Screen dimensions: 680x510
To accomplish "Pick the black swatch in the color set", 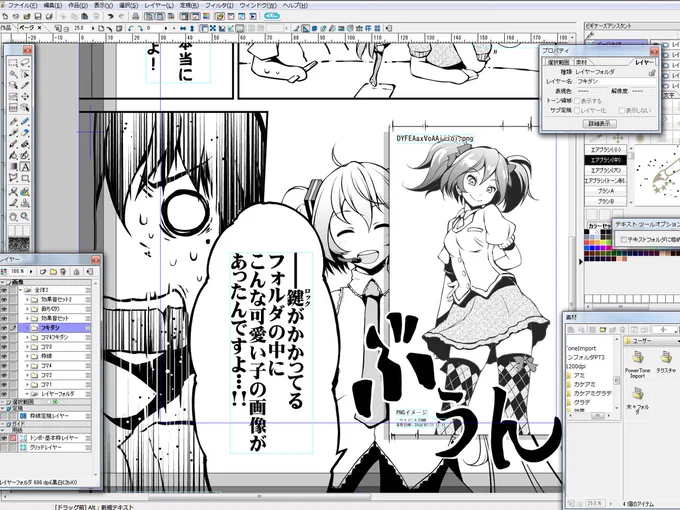I will 586,232.
